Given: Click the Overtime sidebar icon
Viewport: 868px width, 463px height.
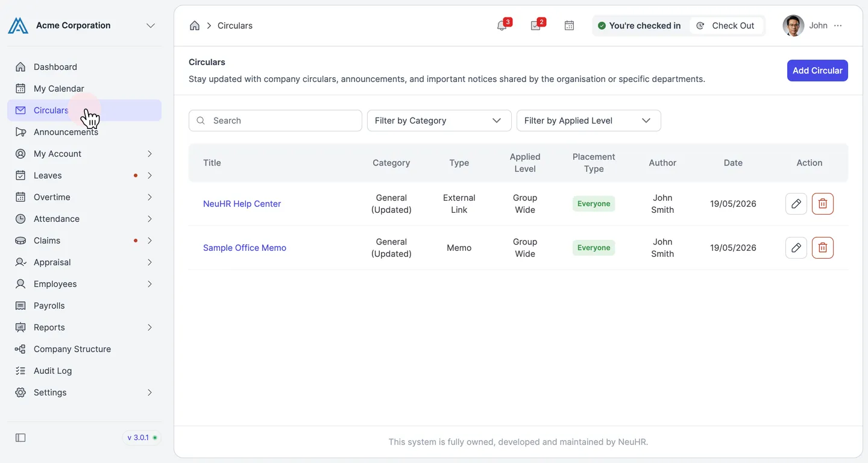Looking at the screenshot, I should (20, 197).
